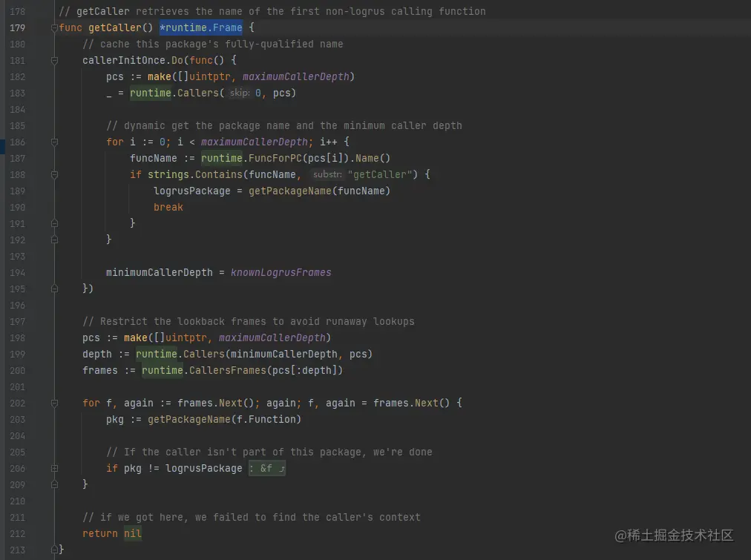Viewport: 751px width, 560px height.
Task: Collapse frames.Next for loop fold on line 202
Action: tap(54, 403)
